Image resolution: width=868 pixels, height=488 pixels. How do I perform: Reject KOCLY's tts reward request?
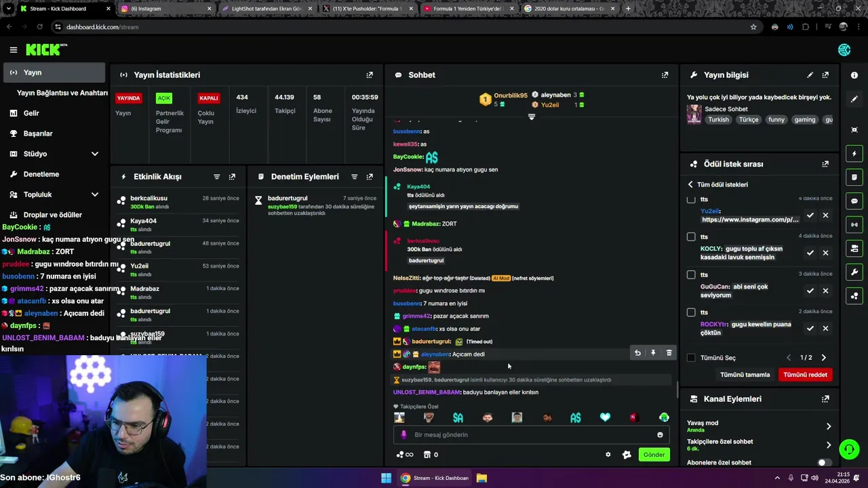[x=825, y=253]
